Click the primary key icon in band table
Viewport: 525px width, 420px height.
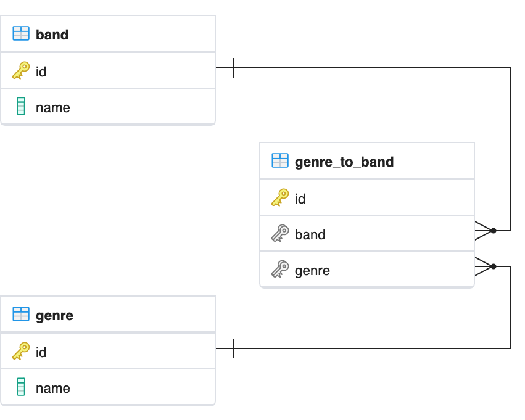pos(21,70)
